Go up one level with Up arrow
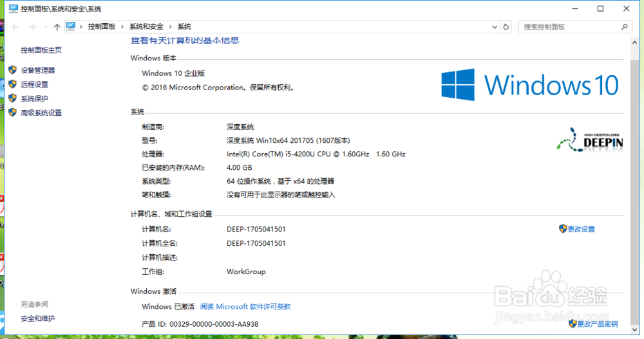The height and width of the screenshot is (339, 644). 57,27
